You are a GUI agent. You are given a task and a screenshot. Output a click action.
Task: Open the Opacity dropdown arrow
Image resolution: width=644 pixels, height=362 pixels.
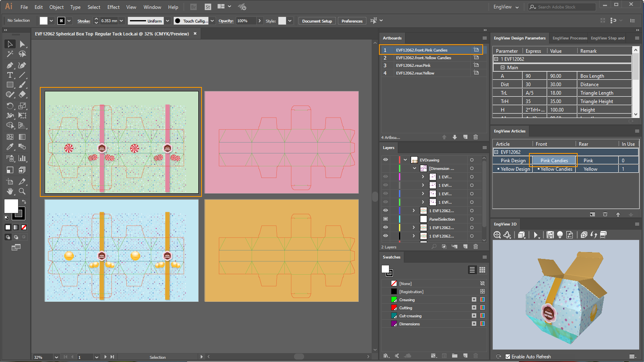pos(259,21)
